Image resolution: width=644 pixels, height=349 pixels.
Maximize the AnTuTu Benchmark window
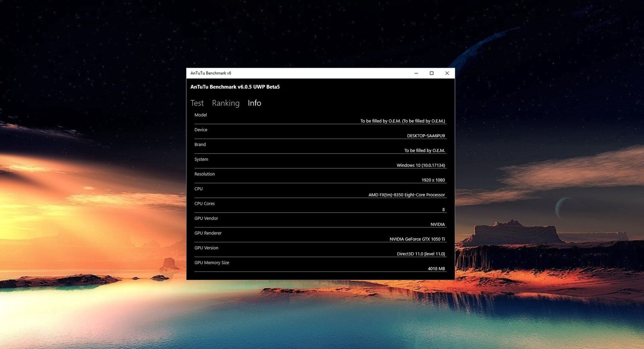click(431, 73)
